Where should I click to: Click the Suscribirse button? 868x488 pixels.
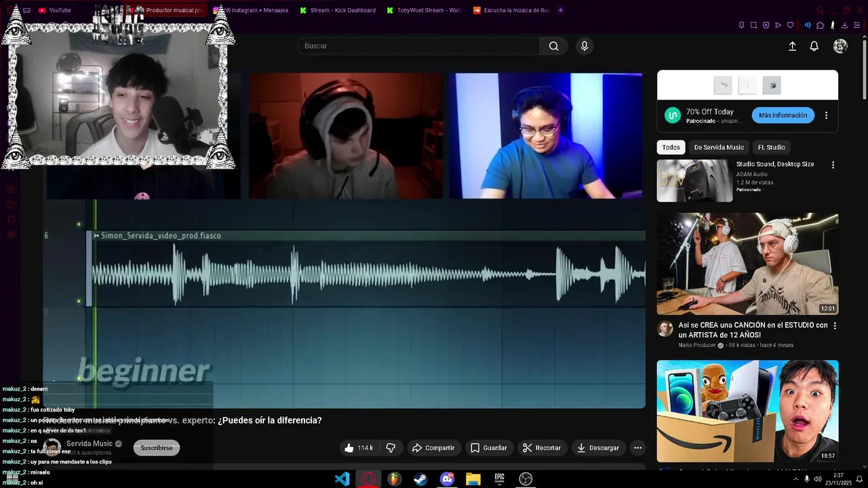(157, 448)
